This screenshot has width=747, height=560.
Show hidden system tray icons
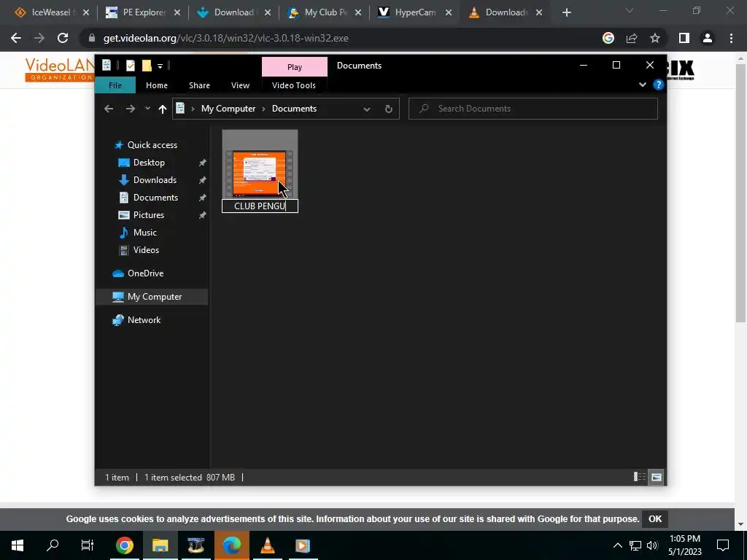(617, 545)
